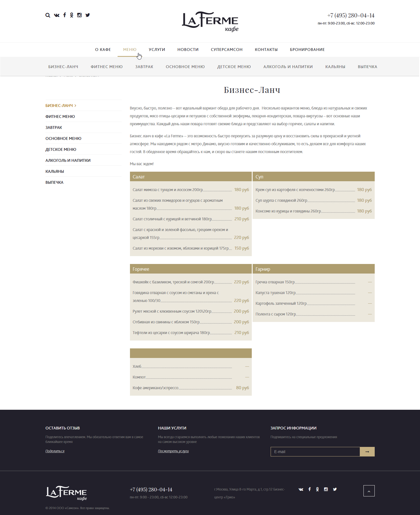Screen dimensions: 420x515
Task: Choose ДЕТСКОЕ МЕНЮ in the left sidebar
Action: pyautogui.click(x=61, y=149)
